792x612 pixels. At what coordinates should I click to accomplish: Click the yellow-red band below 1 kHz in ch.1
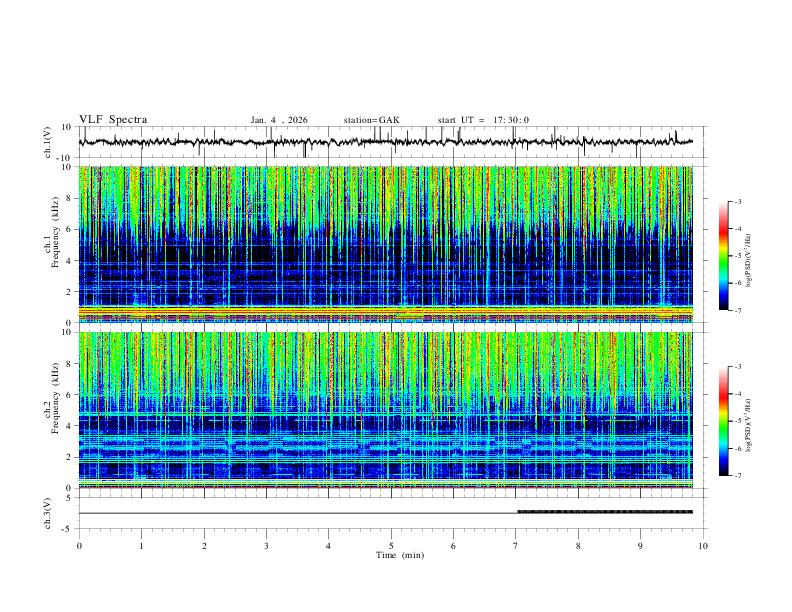[385, 313]
